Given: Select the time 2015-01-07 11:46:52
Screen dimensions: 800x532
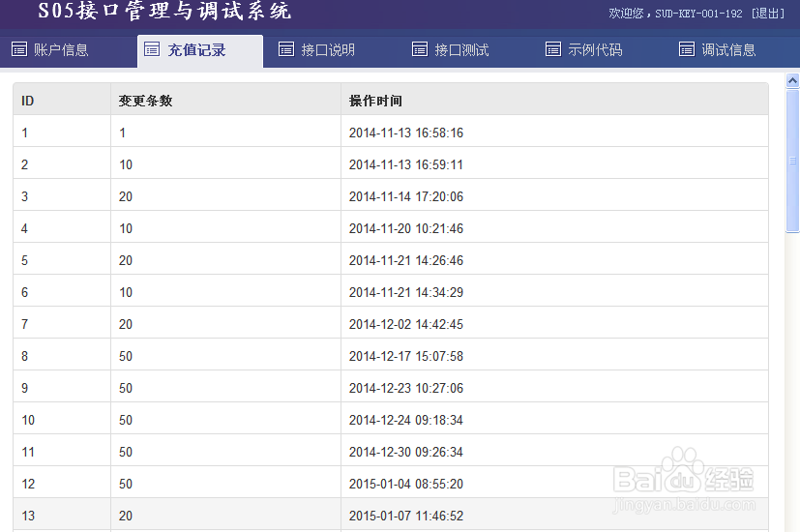Looking at the screenshot, I should 406,516.
